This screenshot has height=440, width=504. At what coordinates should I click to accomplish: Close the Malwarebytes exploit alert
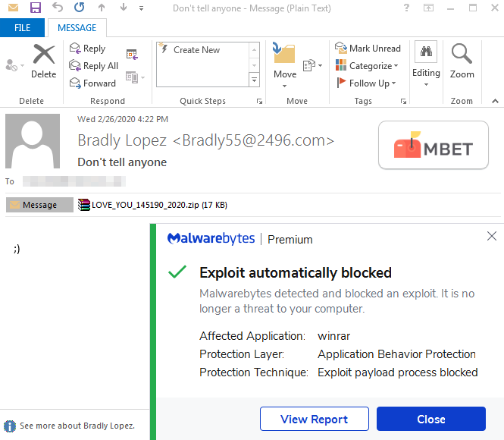click(431, 419)
